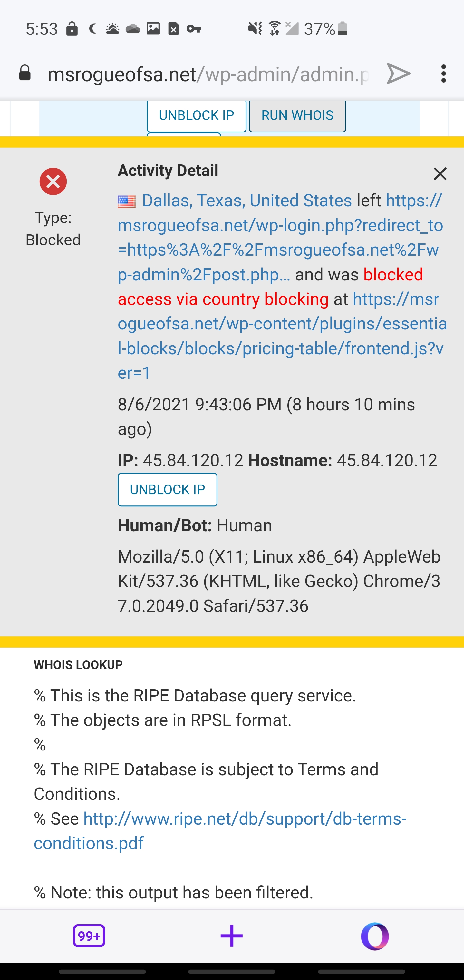Tap the Wi-Fi status icon
The image size is (464, 980).
tap(274, 29)
